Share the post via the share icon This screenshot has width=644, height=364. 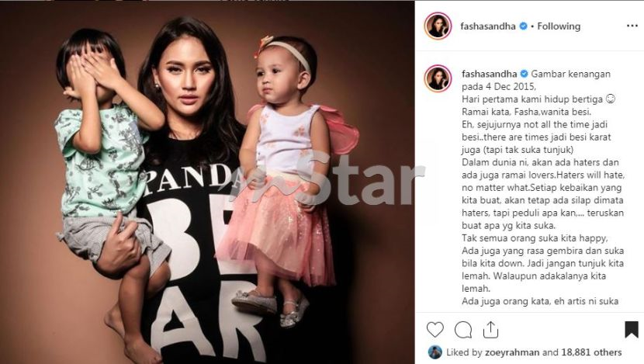coord(490,330)
